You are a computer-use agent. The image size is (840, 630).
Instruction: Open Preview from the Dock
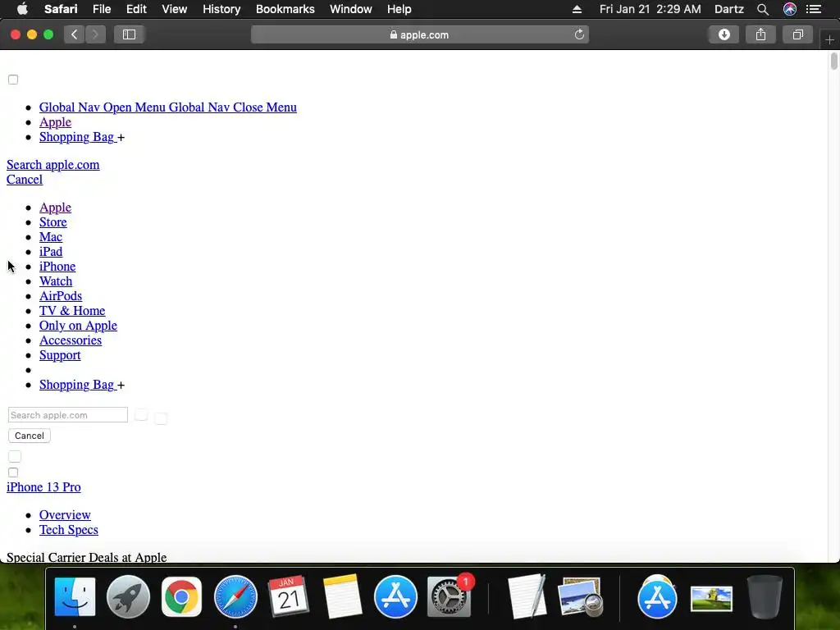(x=581, y=596)
